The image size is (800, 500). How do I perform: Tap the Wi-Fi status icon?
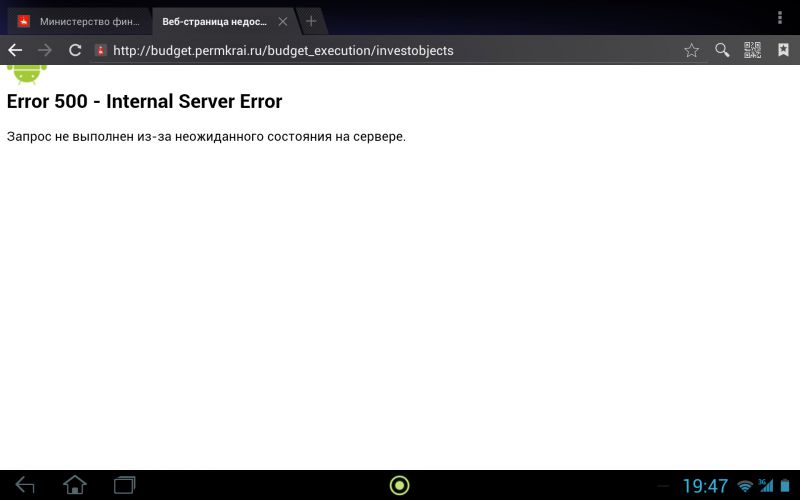click(745, 486)
